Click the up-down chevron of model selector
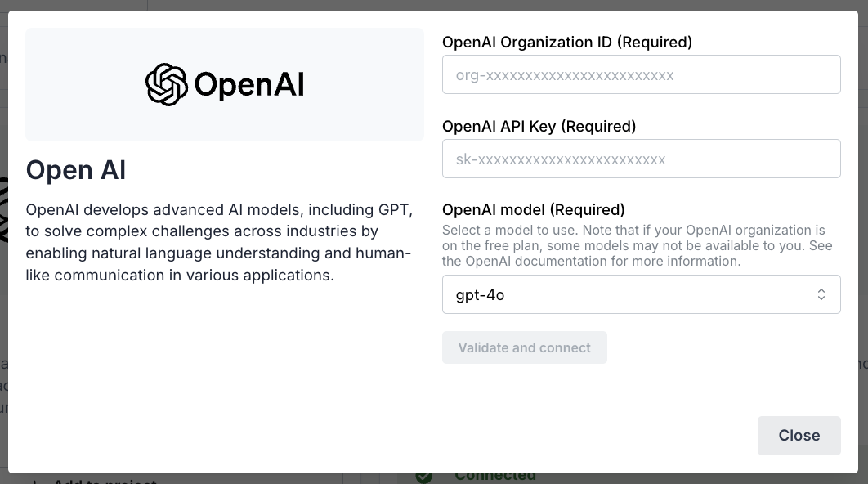The image size is (868, 484). coord(821,294)
